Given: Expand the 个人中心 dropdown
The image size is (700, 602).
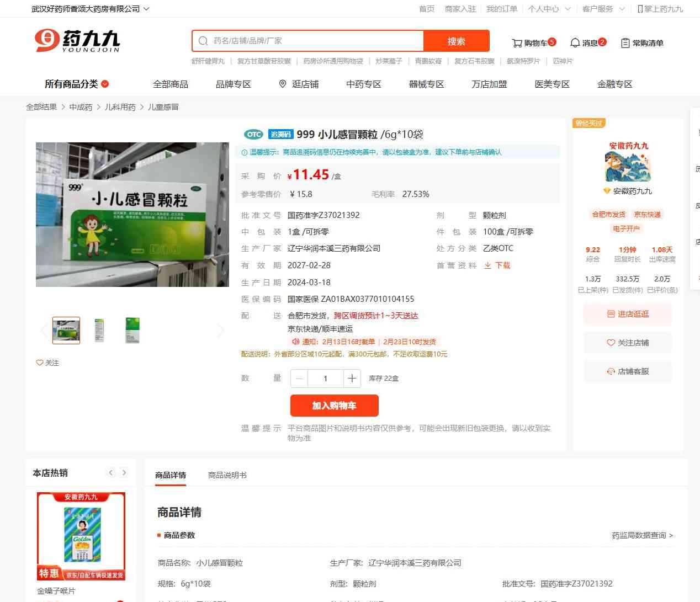Looking at the screenshot, I should 567,9.
